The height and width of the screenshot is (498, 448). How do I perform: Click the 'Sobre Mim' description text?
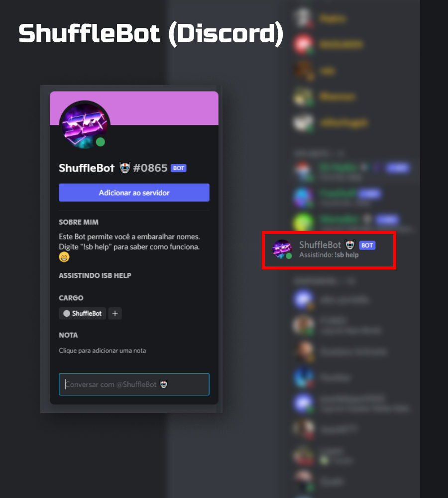129,242
